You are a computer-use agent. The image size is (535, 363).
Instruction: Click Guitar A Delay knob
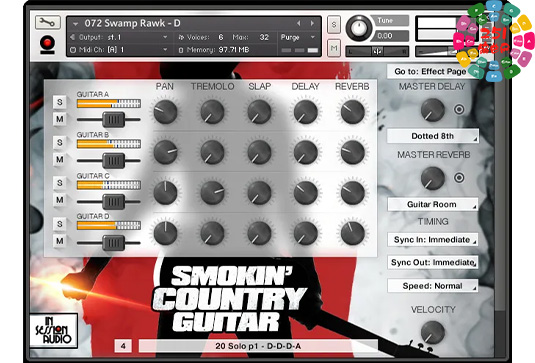point(306,112)
